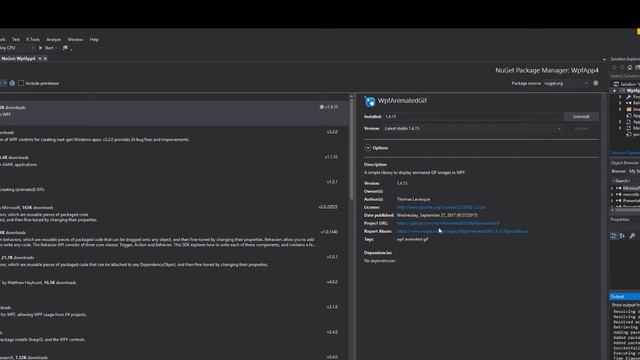The height and width of the screenshot is (360, 640).
Task: Click the Object Browser Search field
Action: click(x=625, y=181)
